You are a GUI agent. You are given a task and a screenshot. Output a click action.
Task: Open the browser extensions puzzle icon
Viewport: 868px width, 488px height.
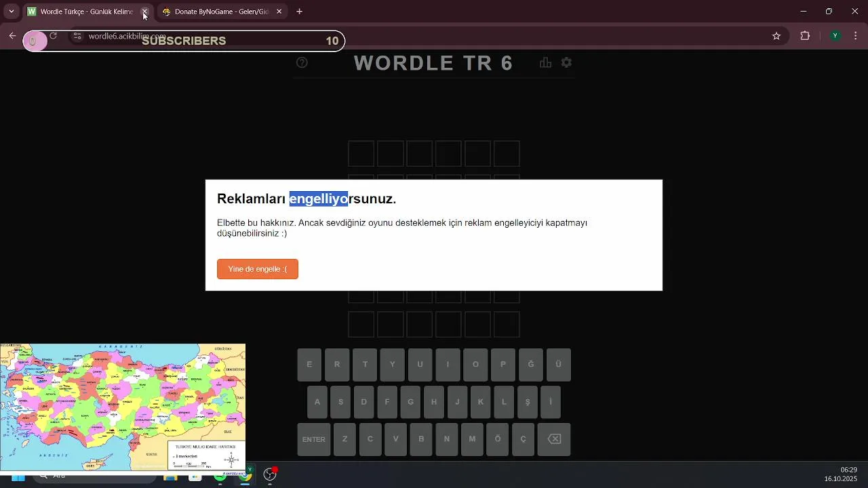pyautogui.click(x=805, y=36)
